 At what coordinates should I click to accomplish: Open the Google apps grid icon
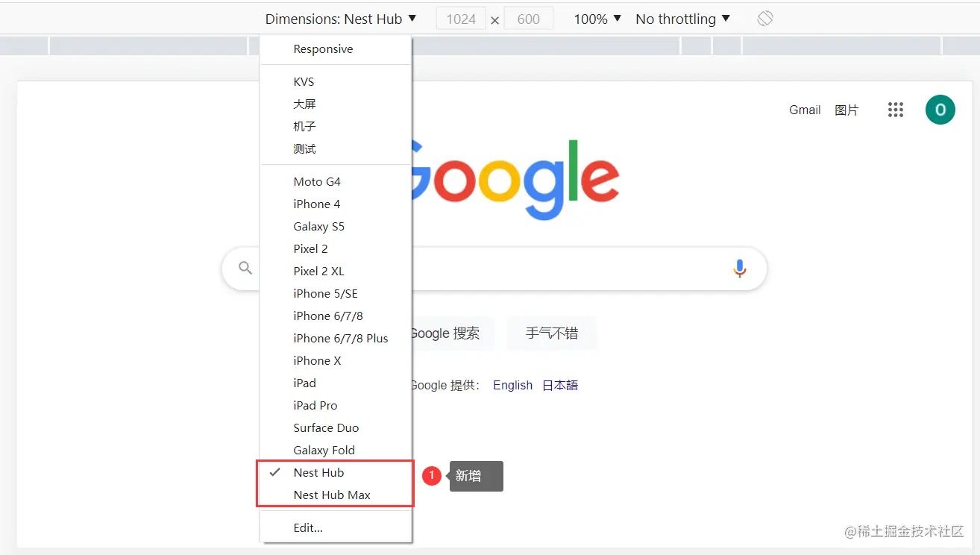pyautogui.click(x=896, y=110)
